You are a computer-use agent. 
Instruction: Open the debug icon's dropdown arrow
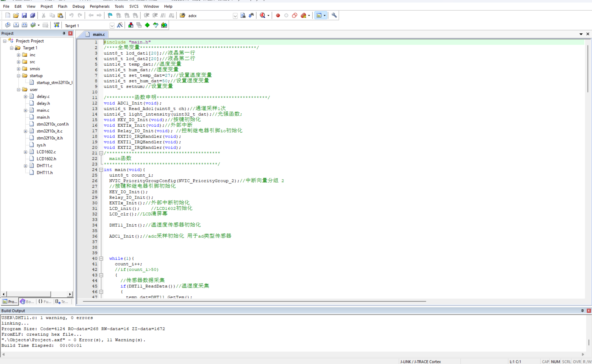[268, 16]
